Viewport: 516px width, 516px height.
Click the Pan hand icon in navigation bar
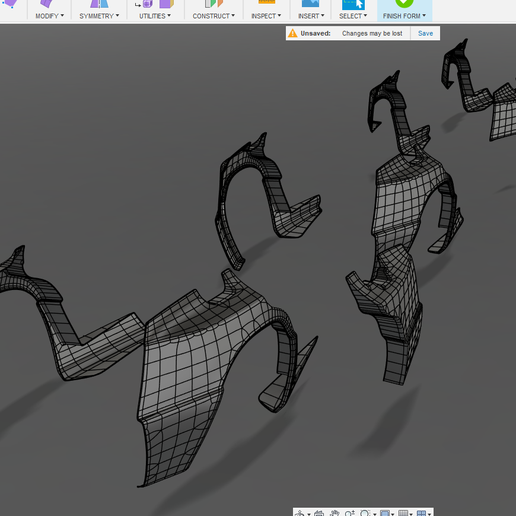tap(334, 513)
